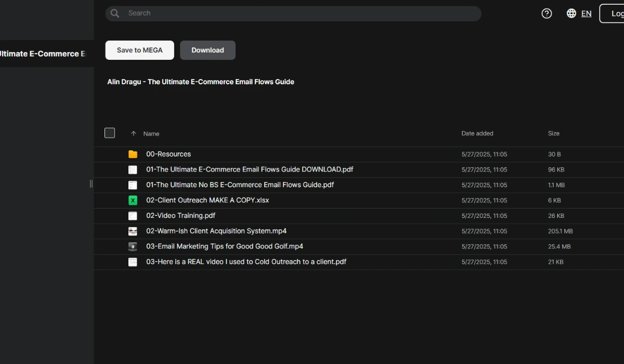Click the 26 KB size value

click(x=556, y=216)
